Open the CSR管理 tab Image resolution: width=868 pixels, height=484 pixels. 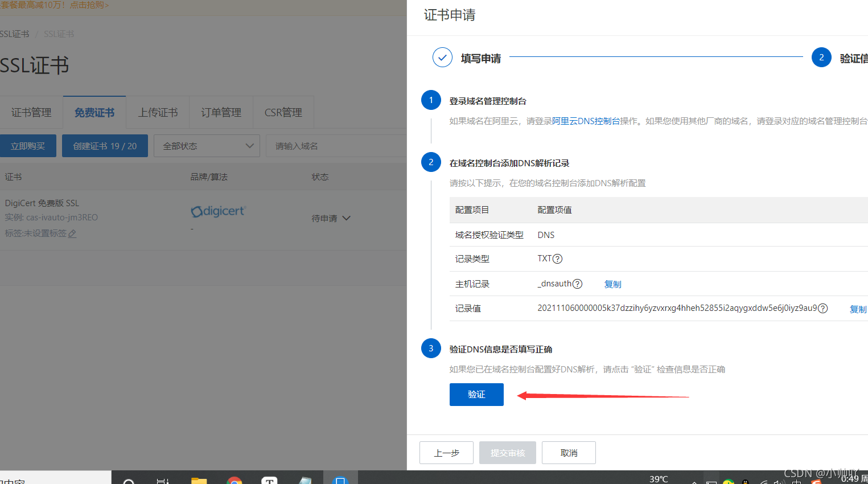(x=283, y=113)
